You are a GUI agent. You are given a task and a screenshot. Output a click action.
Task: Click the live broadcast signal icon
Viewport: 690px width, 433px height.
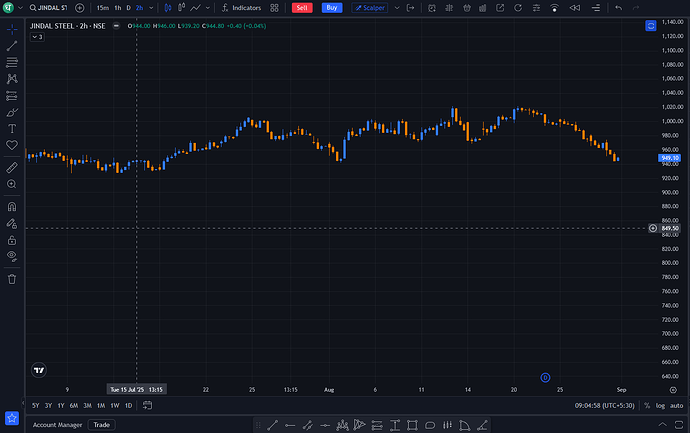point(554,8)
